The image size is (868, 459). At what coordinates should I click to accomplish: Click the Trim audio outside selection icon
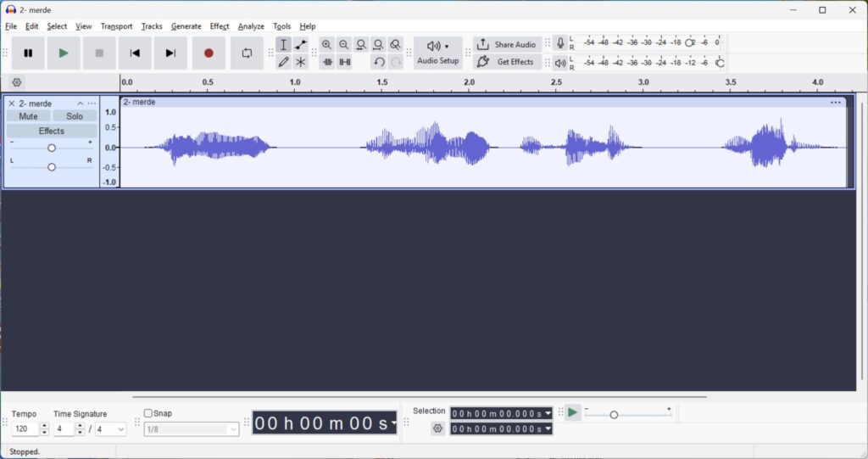[x=327, y=62]
